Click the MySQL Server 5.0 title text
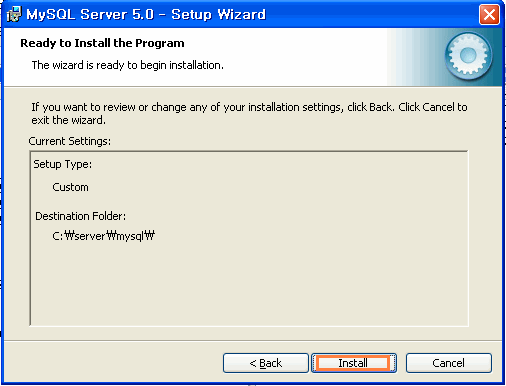This screenshot has height=386, width=506. click(x=146, y=15)
